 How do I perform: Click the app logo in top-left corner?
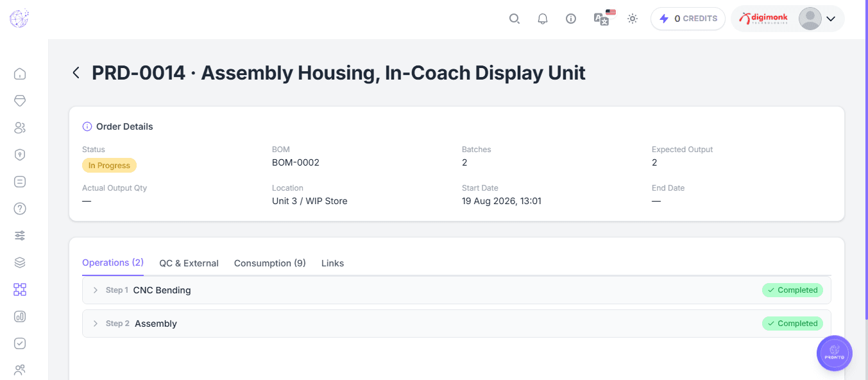pyautogui.click(x=19, y=19)
